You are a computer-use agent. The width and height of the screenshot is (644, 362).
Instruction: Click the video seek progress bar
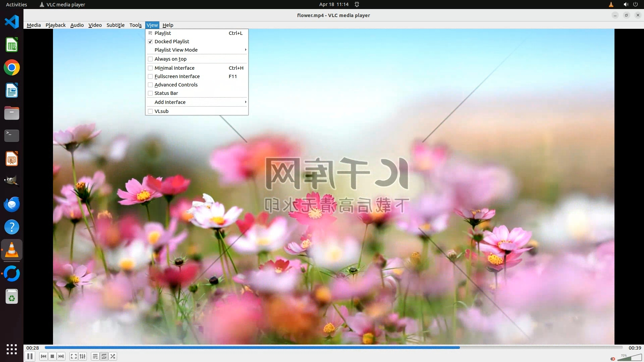click(x=333, y=348)
